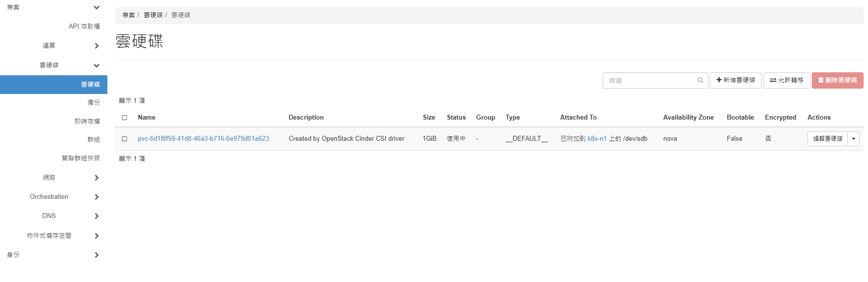This screenshot has height=282, width=868.
Task: Open the actions dropdown caret beside 編輯雲硬碟
Action: click(854, 139)
